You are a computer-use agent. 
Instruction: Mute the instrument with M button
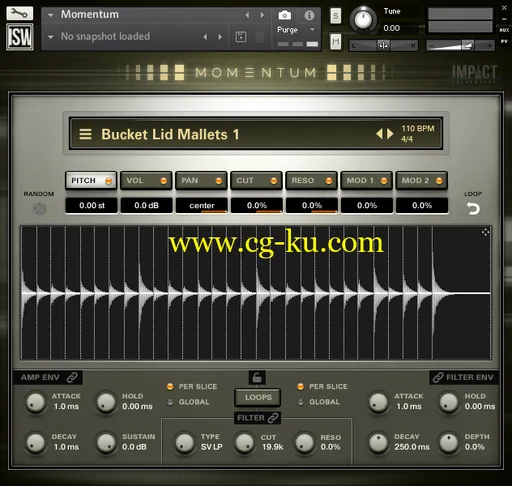pos(336,42)
